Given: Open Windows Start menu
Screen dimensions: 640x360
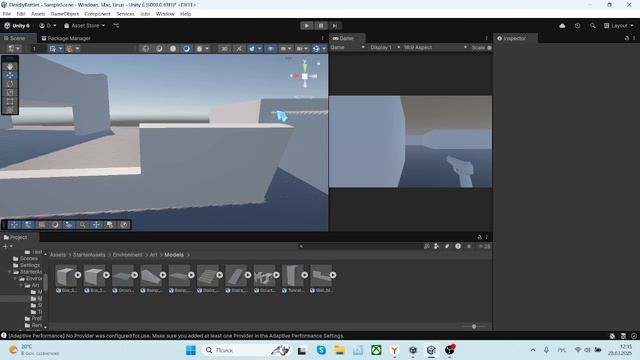Looking at the screenshot, I should pos(191,350).
